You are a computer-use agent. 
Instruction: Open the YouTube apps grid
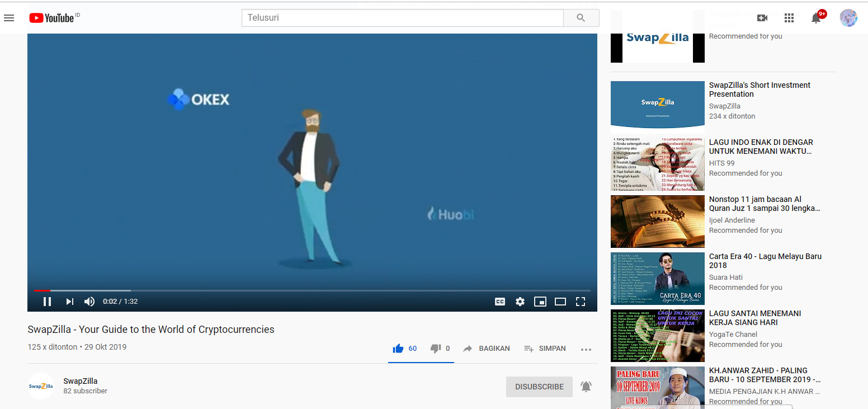[789, 18]
